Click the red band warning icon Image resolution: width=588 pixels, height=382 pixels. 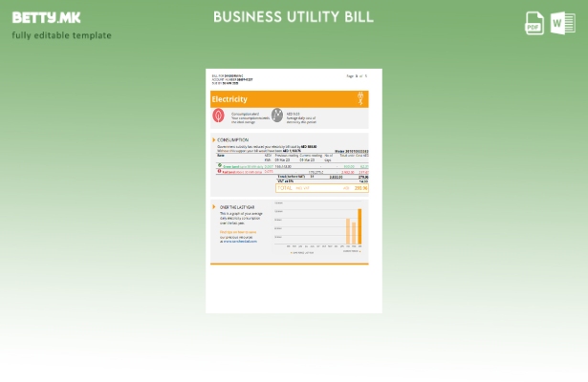click(219, 172)
